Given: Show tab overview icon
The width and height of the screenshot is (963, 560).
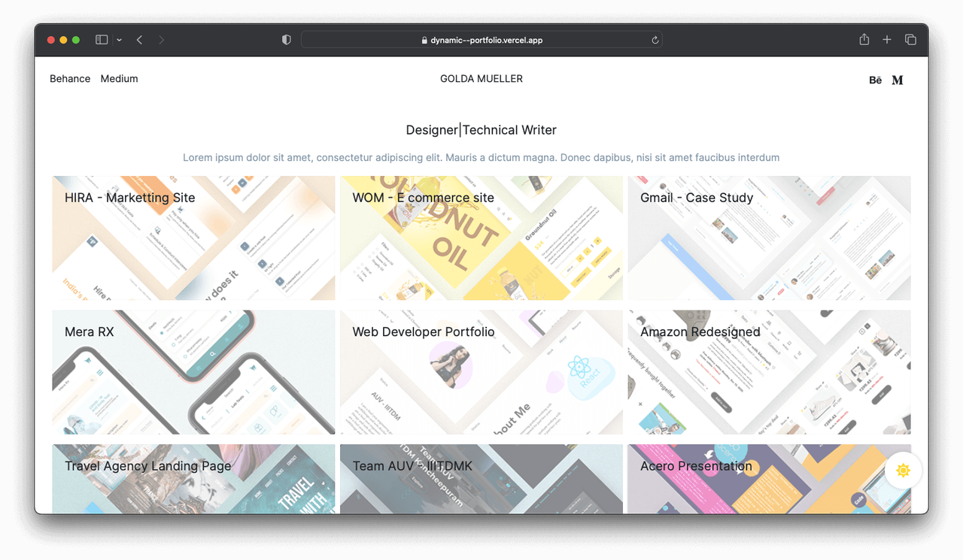Looking at the screenshot, I should click(910, 40).
